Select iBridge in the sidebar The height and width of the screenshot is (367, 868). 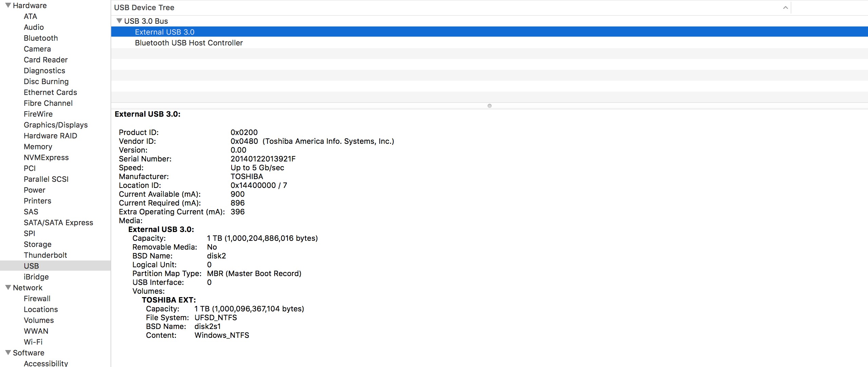36,277
